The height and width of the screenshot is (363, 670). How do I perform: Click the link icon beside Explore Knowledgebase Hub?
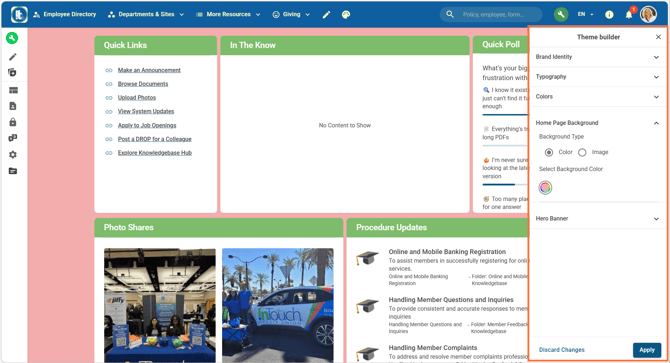tap(109, 153)
